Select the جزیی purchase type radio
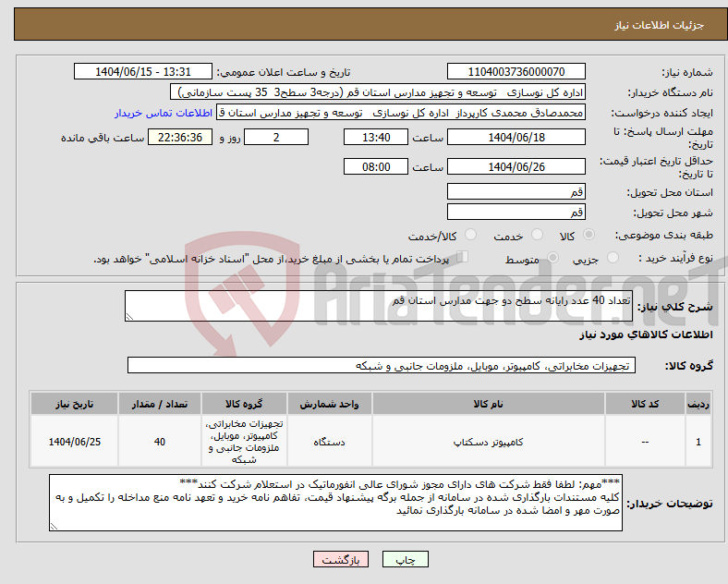 coord(613,258)
